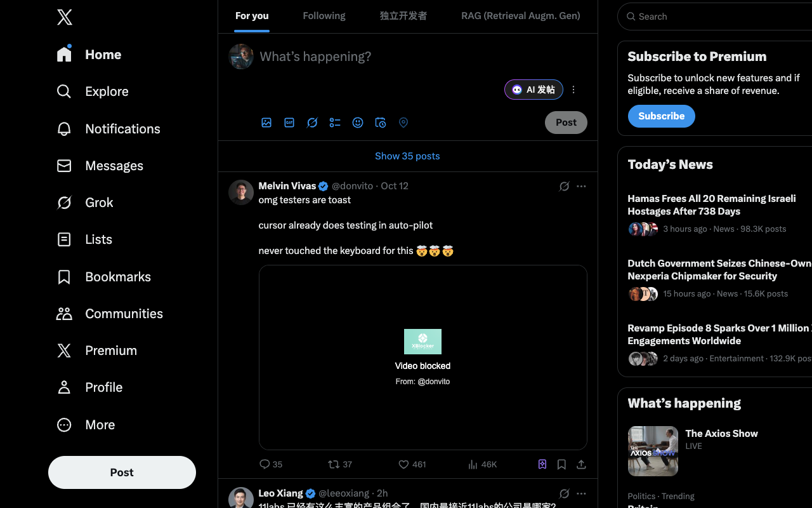Click the Leo Xiang display name
This screenshot has height=508, width=812.
coord(281,493)
